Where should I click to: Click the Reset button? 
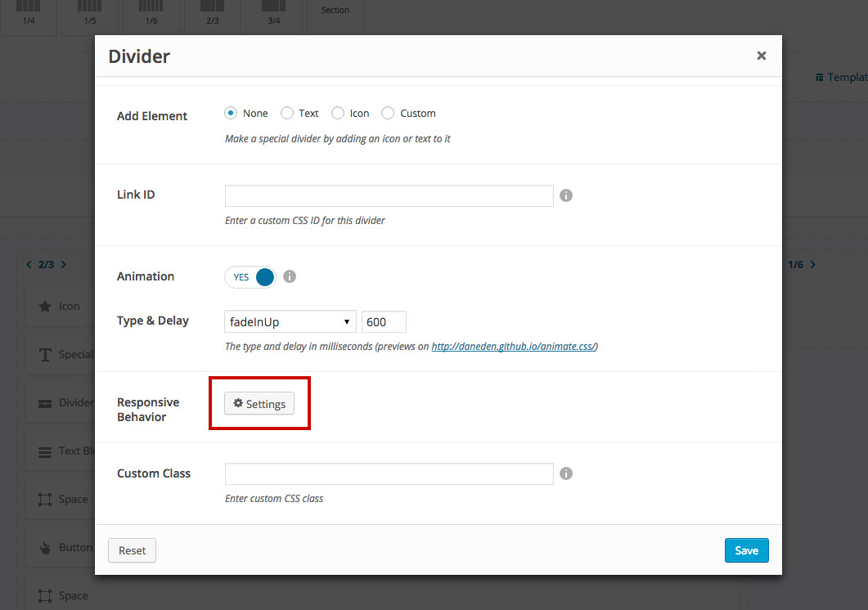click(x=132, y=550)
